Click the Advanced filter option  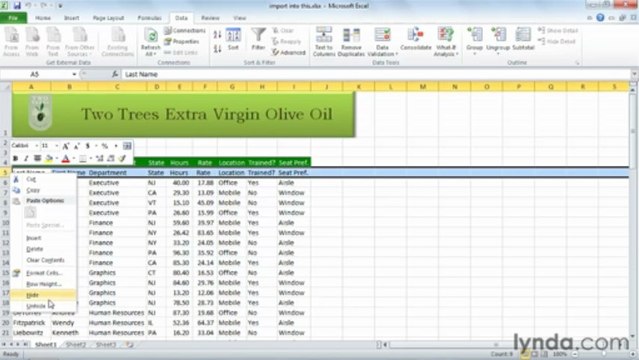pos(289,53)
